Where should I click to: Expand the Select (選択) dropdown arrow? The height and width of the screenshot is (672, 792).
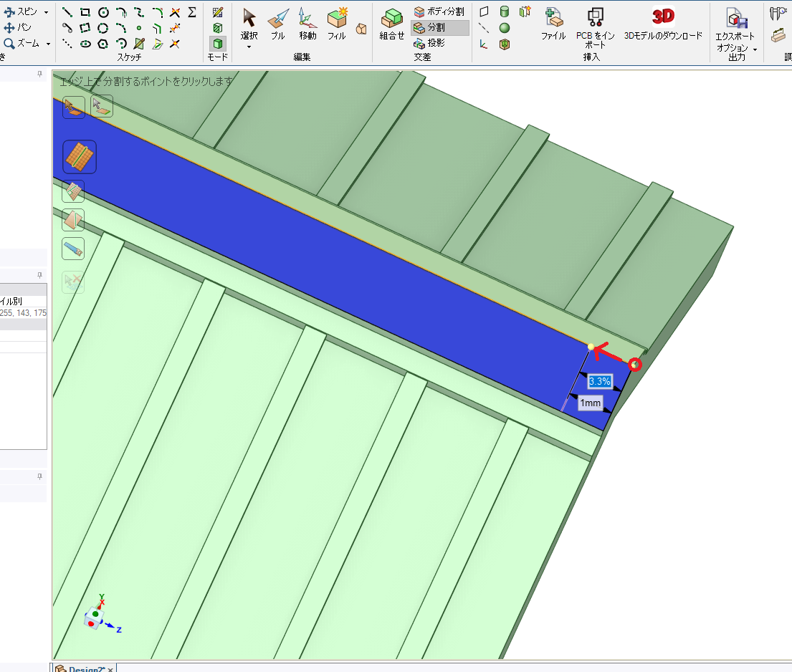[249, 47]
